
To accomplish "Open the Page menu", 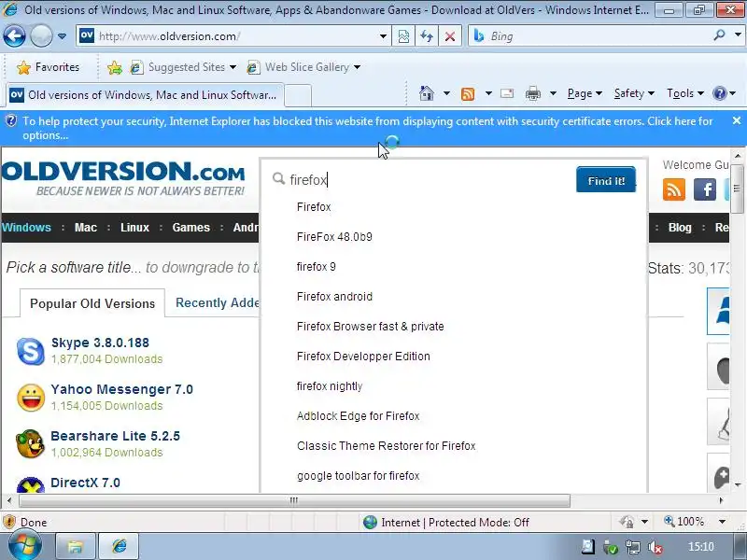I will pyautogui.click(x=585, y=93).
